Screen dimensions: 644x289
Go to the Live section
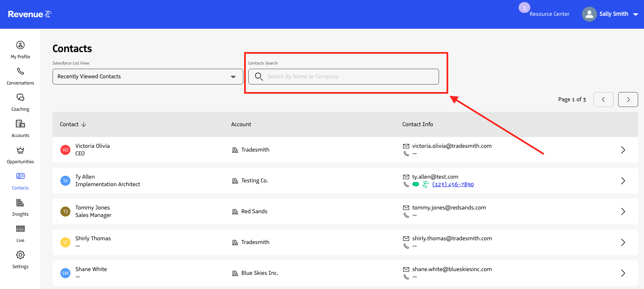point(20,233)
